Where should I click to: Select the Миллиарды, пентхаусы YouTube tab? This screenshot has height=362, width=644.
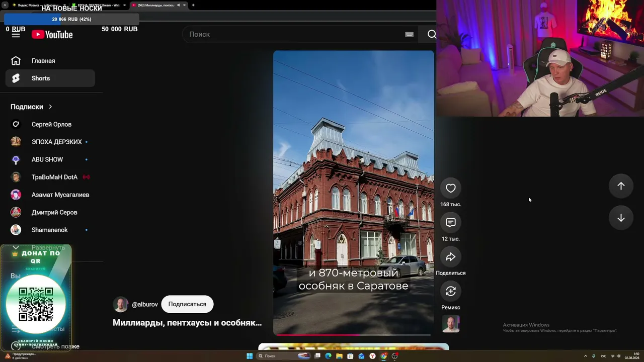[158, 5]
